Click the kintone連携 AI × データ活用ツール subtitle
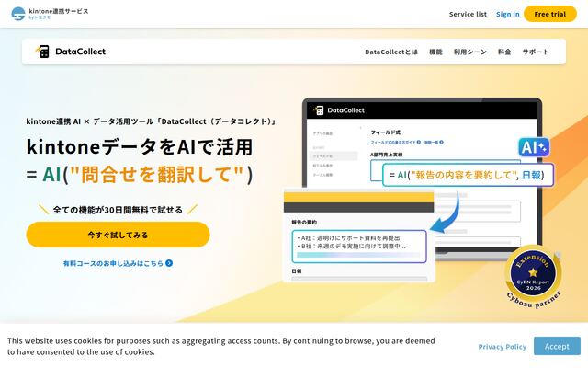Image resolution: width=588 pixels, height=368 pixels. click(x=152, y=121)
